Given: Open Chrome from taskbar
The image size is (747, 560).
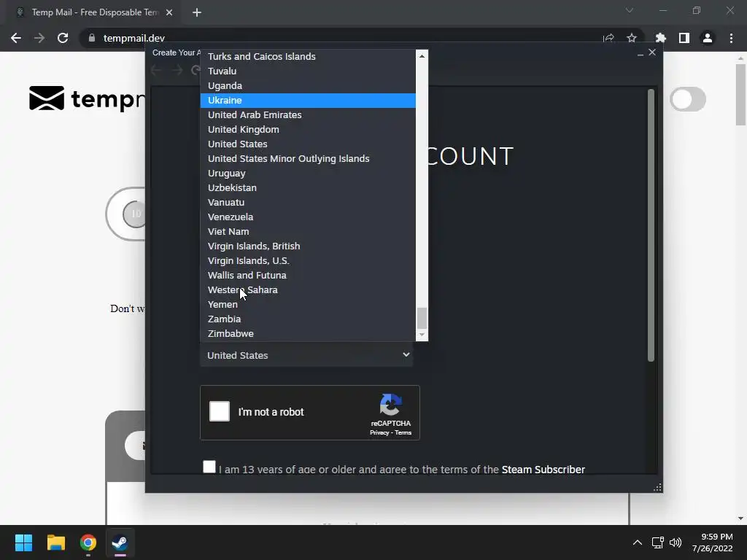Looking at the screenshot, I should click(88, 542).
